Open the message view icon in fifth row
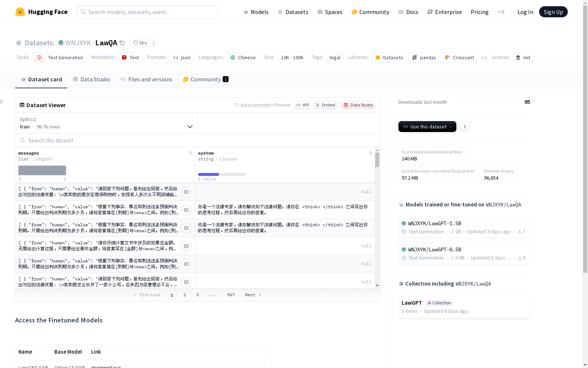 coord(186,264)
